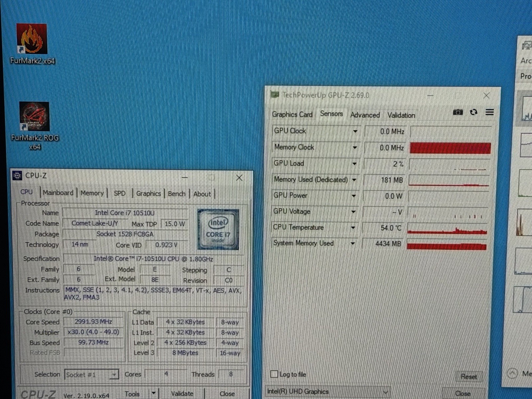Click the Close button in GPU-Z

(x=463, y=393)
